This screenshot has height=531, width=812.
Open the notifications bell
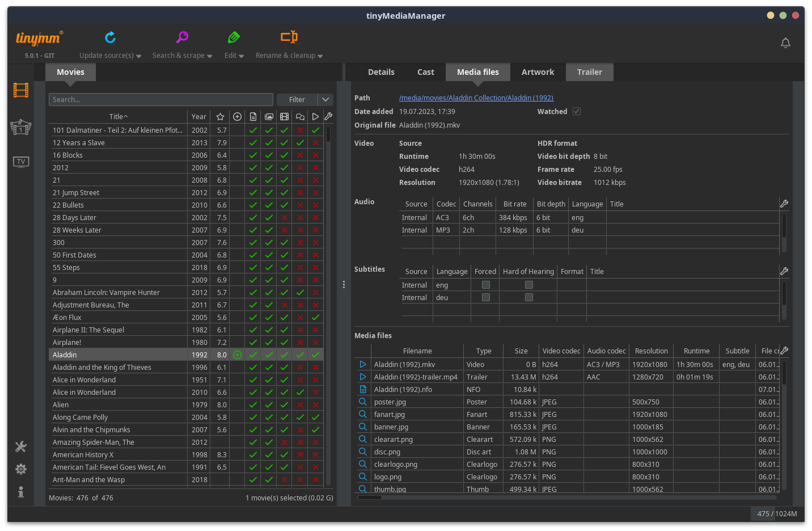click(785, 43)
